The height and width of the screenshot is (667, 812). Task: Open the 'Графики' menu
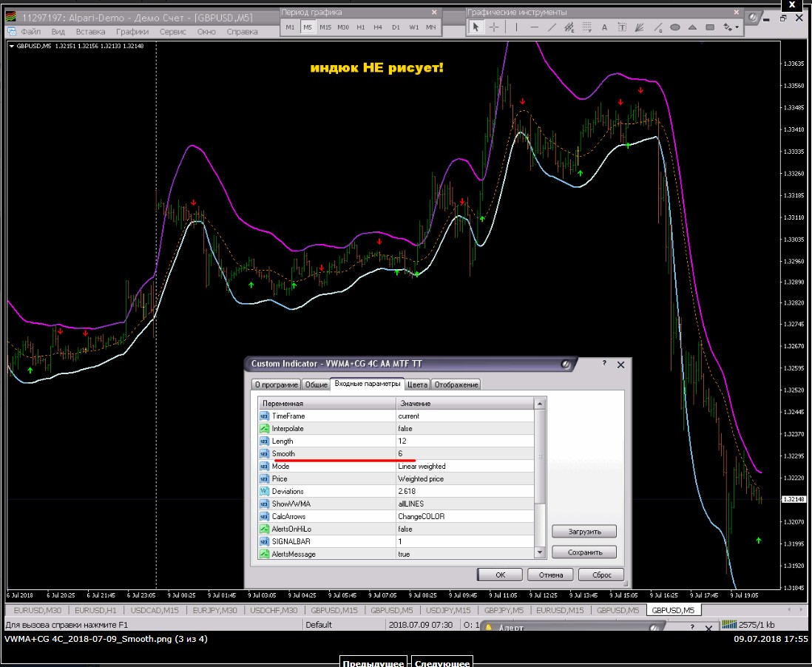[132, 32]
